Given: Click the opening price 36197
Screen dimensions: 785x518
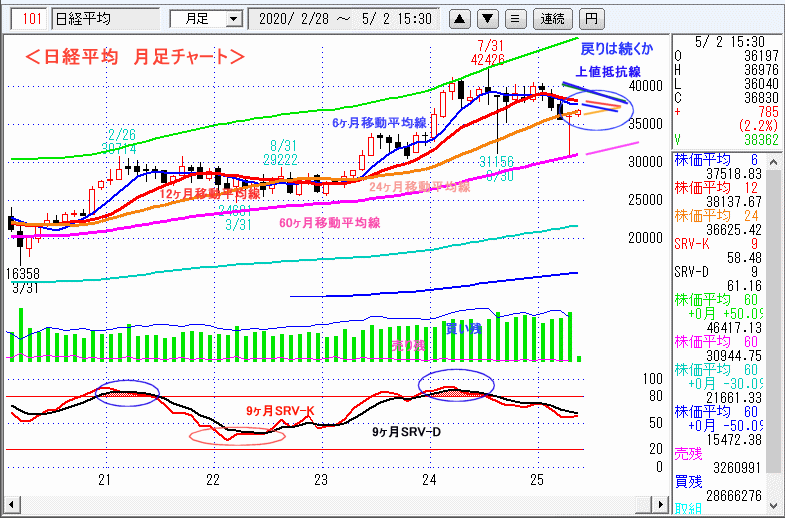Looking at the screenshot, I should point(761,56).
